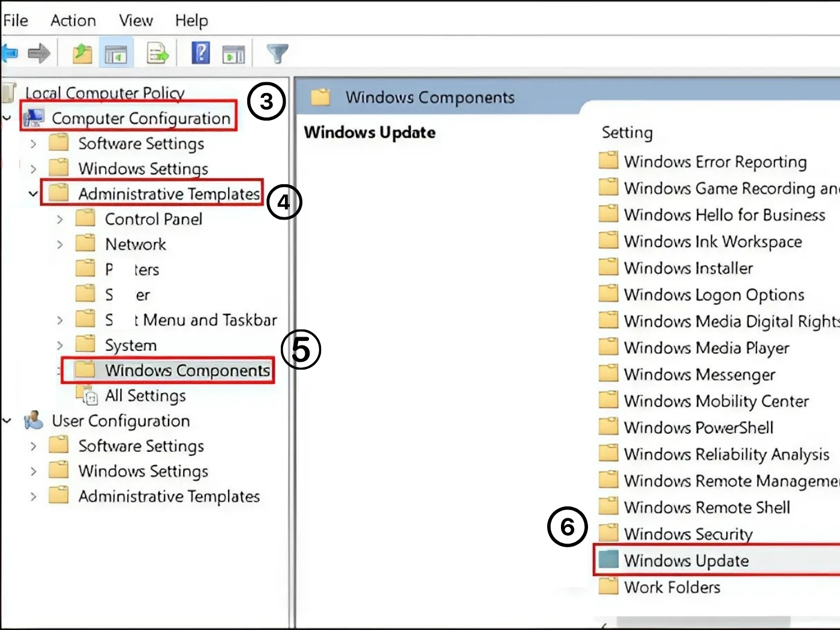Screen dimensions: 840x630
Task: Select Windows Remote Management entry
Action: (x=731, y=480)
